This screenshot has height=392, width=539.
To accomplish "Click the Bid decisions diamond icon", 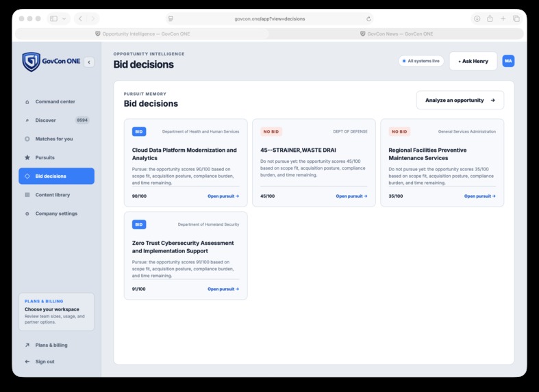I will (27, 176).
